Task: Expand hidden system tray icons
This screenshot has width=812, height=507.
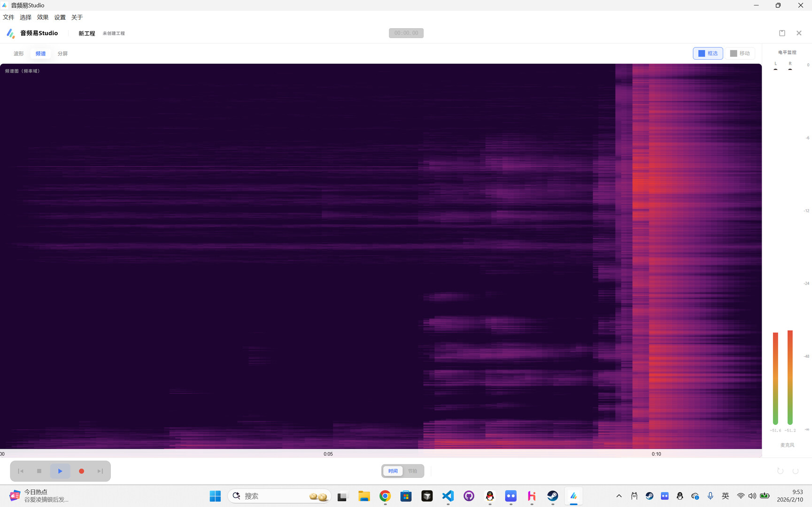Action: coord(619,495)
